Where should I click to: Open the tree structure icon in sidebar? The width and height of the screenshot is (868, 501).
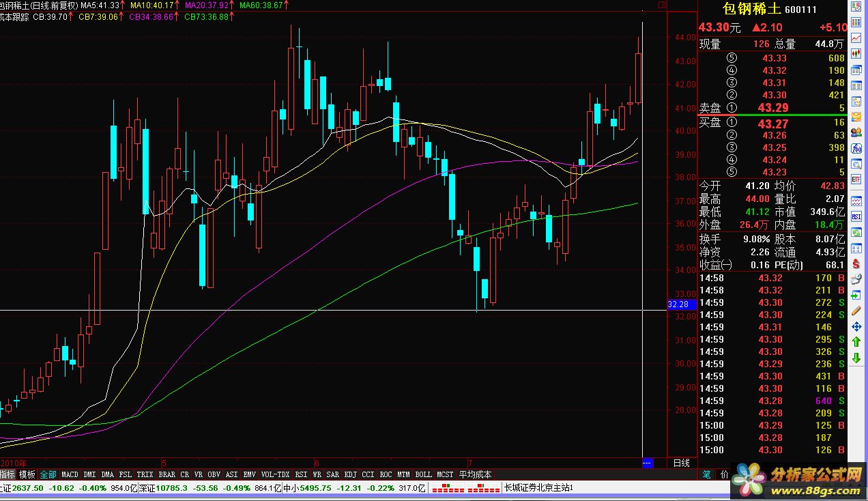856,101
